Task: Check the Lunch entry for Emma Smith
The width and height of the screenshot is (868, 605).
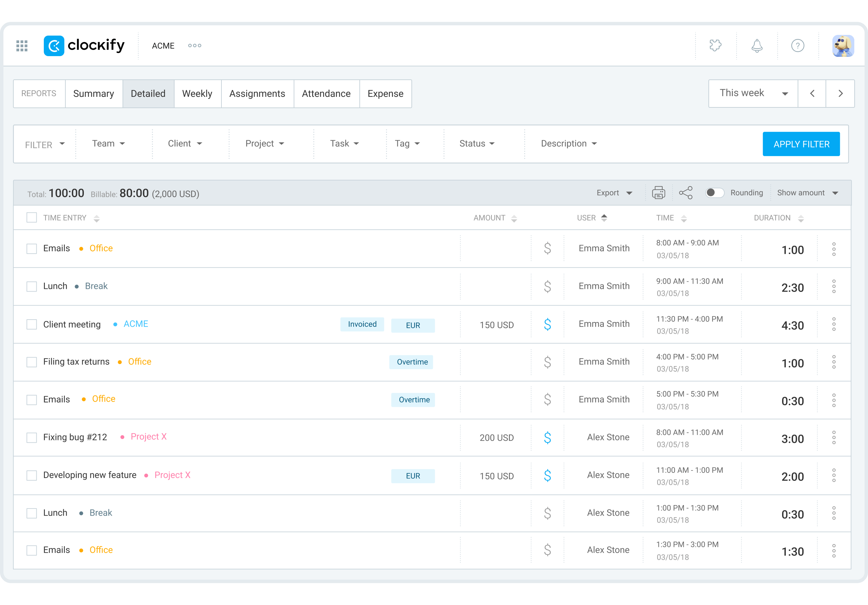Action: click(x=32, y=286)
